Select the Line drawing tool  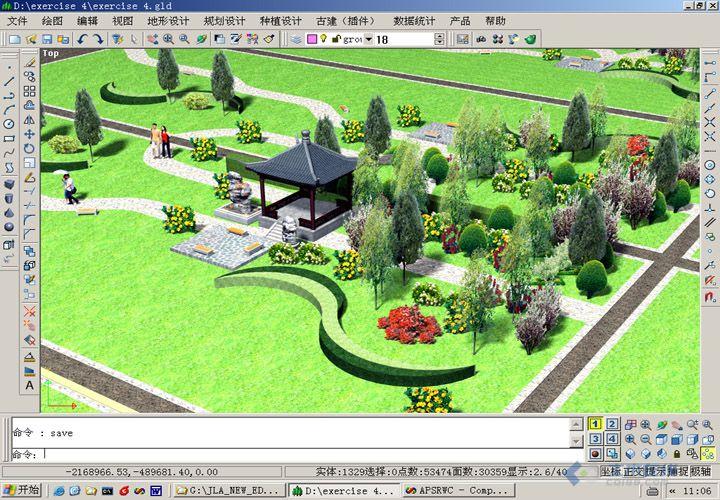click(9, 82)
